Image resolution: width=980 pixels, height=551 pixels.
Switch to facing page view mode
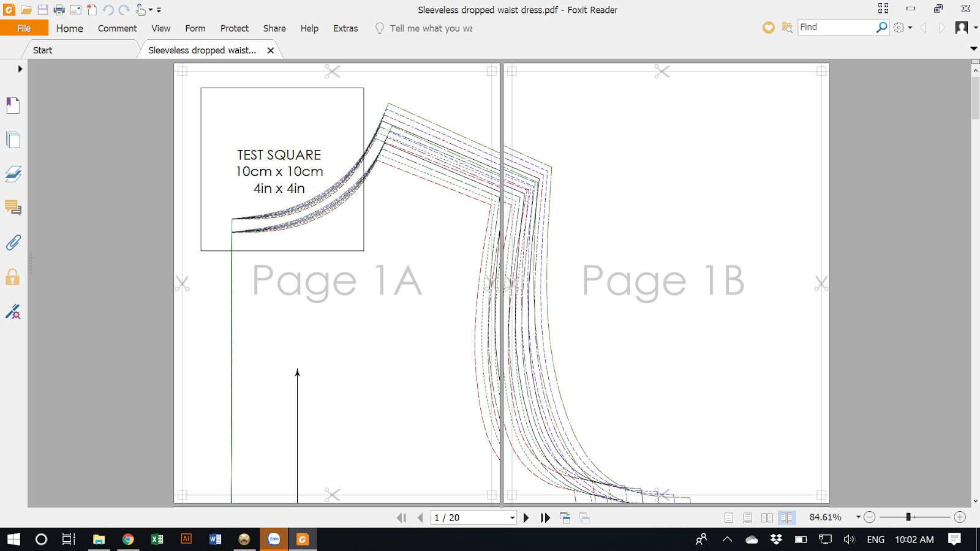point(767,517)
